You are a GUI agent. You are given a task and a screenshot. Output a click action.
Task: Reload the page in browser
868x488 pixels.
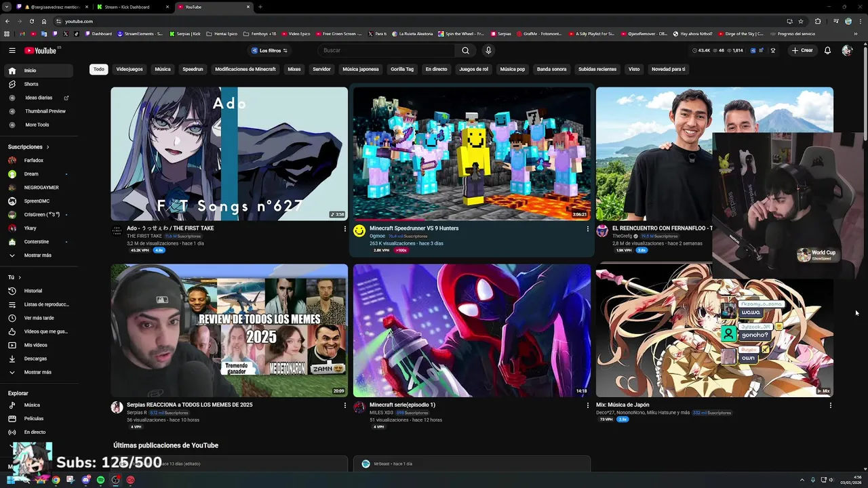[x=31, y=21]
